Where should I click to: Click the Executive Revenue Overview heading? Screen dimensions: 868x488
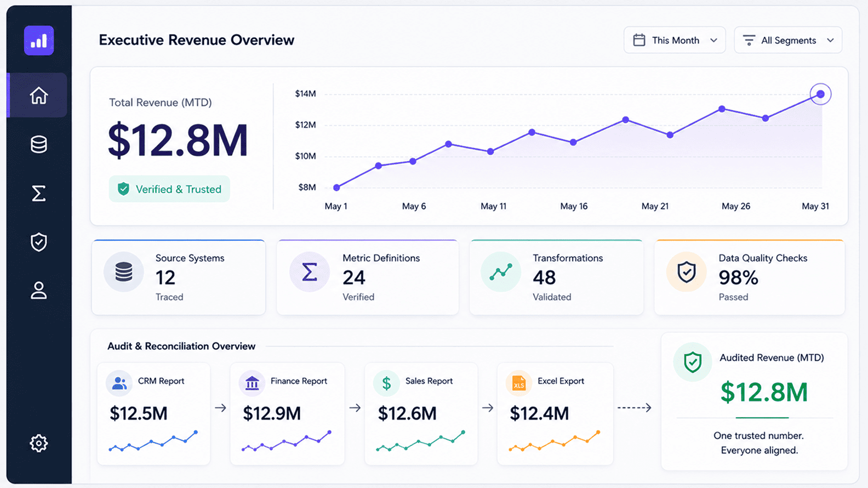(x=196, y=40)
